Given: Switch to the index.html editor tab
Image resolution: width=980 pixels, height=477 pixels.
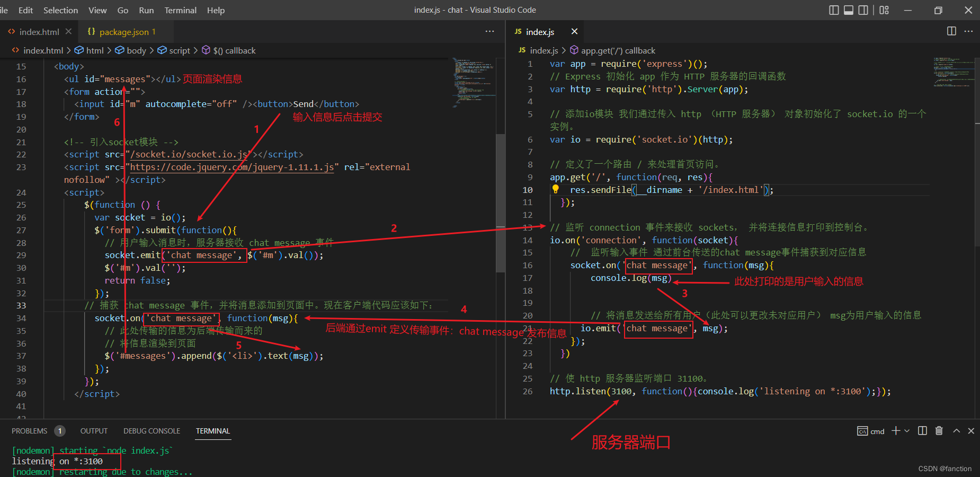Looking at the screenshot, I should point(39,32).
